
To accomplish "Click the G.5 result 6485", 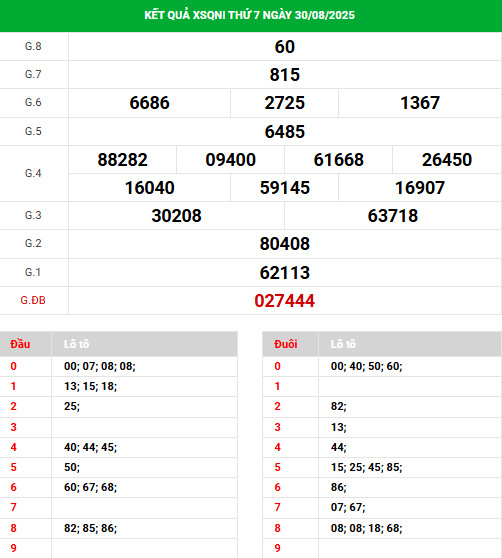I will click(285, 132).
